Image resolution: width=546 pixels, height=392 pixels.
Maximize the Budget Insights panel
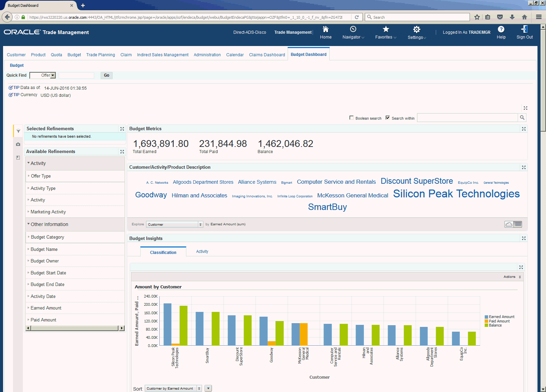(x=524, y=238)
